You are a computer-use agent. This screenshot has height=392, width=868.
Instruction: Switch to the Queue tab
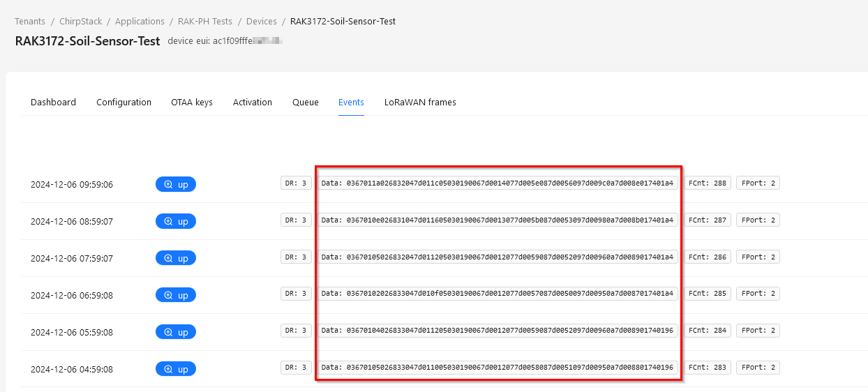tap(306, 103)
